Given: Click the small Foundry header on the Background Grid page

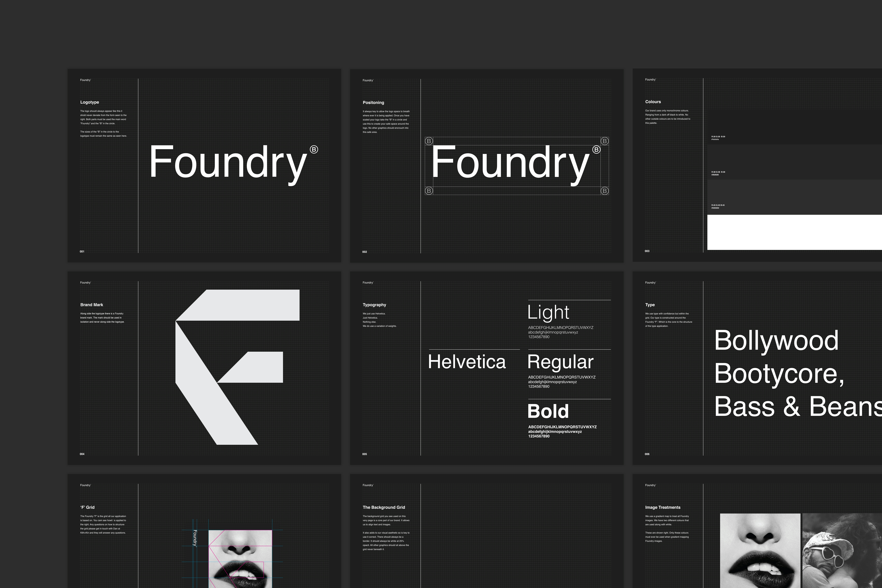Looking at the screenshot, I should point(368,485).
